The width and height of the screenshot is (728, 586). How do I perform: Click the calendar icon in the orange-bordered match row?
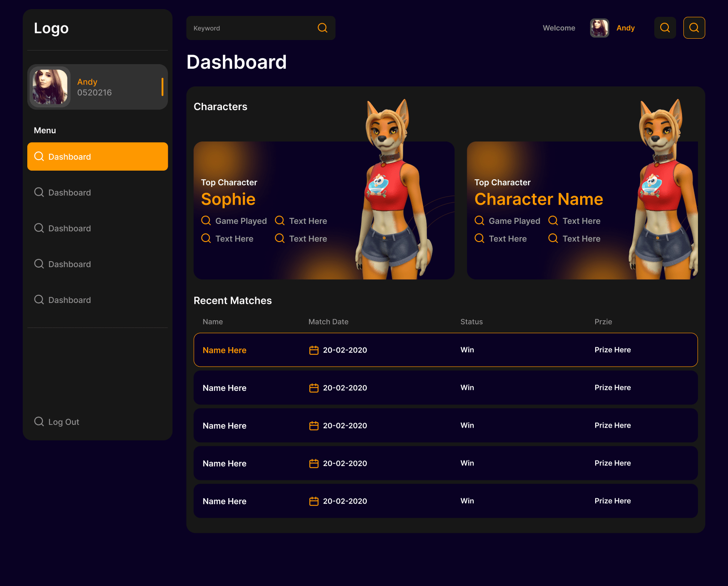[314, 350]
